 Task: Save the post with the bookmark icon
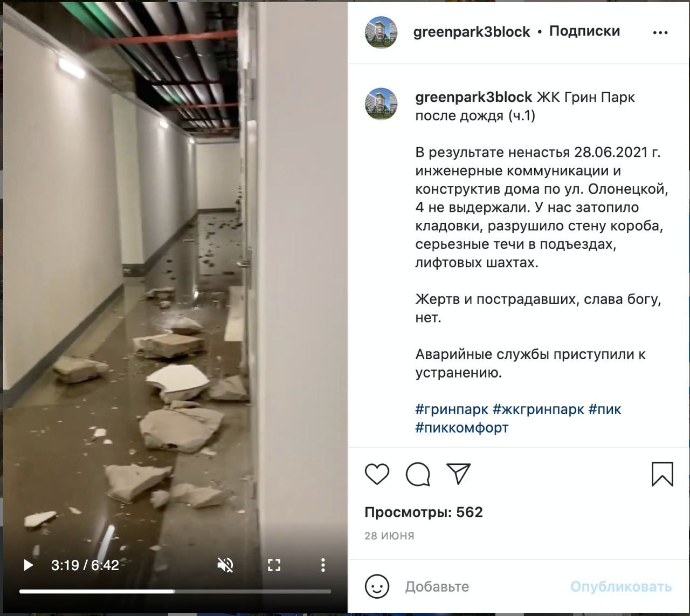click(x=662, y=474)
